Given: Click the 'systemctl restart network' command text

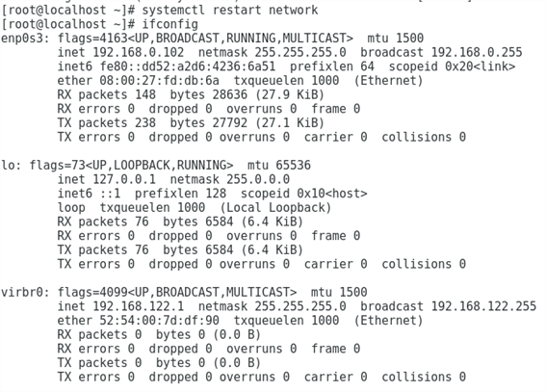Looking at the screenshot, I should pos(230,10).
